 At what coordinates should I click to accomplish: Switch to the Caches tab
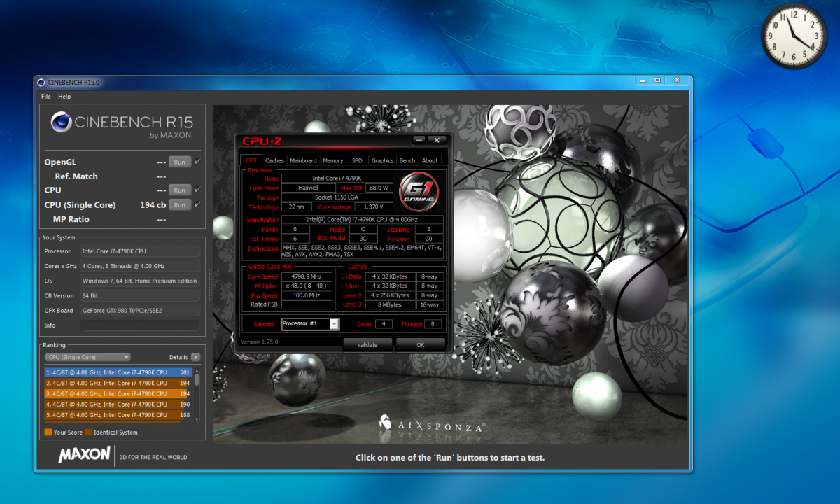tap(274, 160)
